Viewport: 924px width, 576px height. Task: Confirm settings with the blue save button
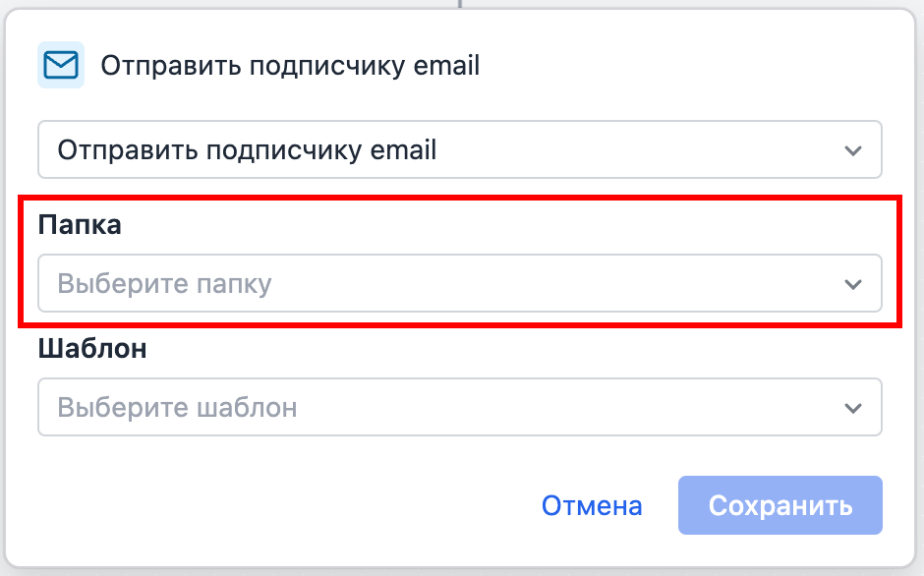tap(780, 505)
